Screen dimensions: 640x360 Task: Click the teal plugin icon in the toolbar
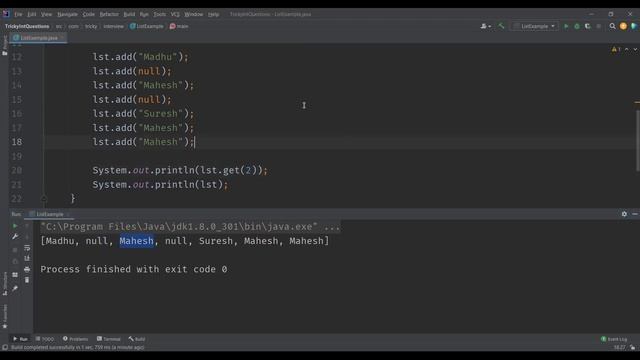pos(634,26)
